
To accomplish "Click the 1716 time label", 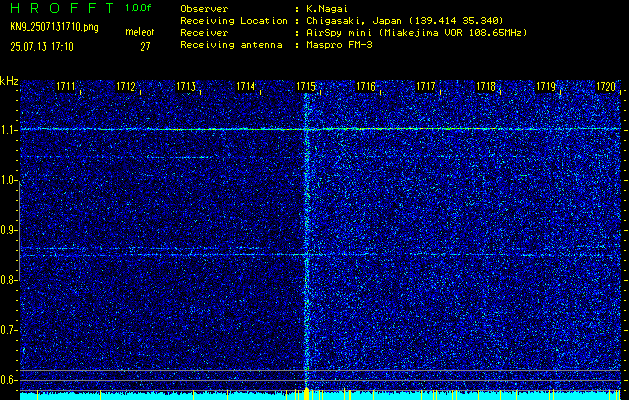I will 365,86.
